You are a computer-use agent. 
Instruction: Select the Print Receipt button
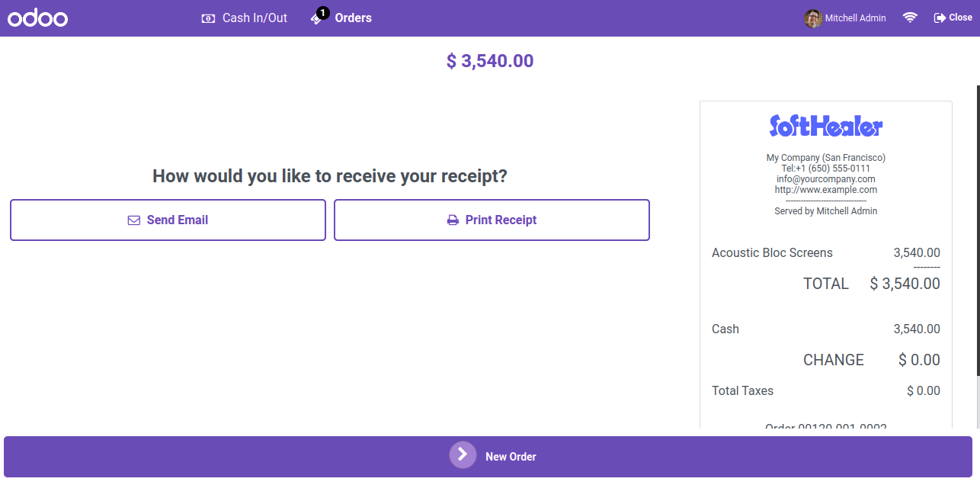pos(492,220)
